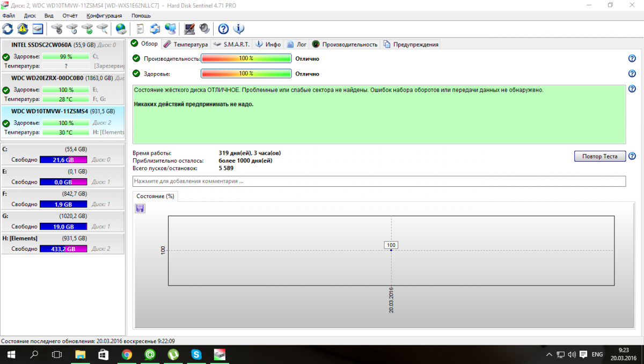Switch to the Инфо tab
644x364 pixels.
pos(268,44)
